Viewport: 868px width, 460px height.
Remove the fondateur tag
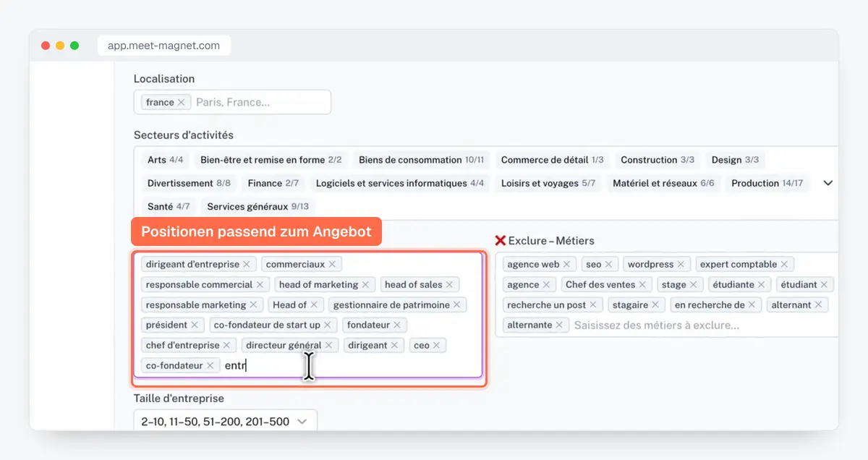click(397, 325)
